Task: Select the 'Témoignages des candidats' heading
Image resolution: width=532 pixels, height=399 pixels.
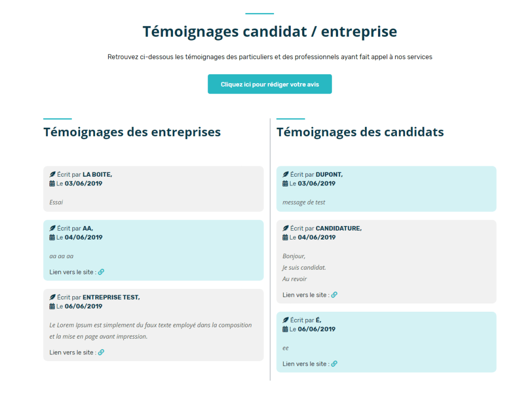Action: tap(360, 132)
